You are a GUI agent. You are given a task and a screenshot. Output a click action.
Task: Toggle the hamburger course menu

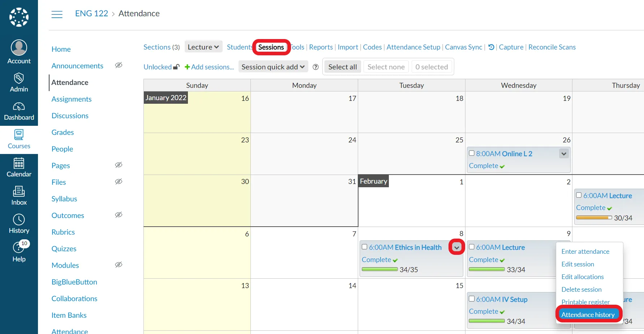click(57, 14)
